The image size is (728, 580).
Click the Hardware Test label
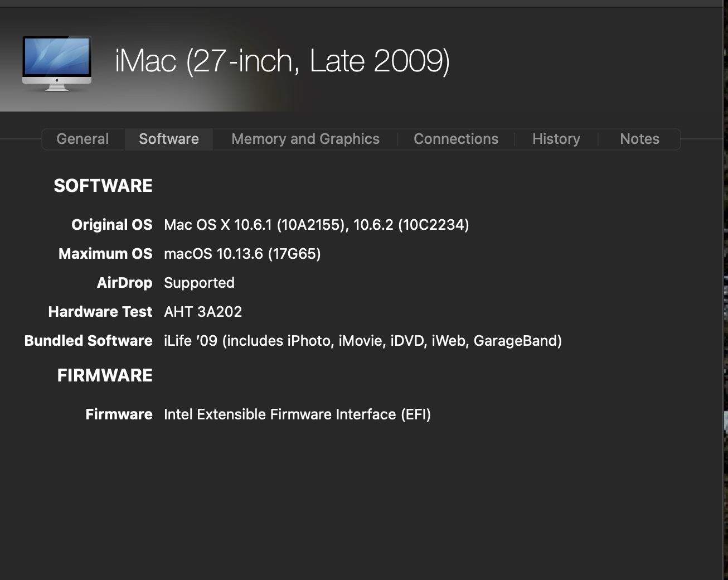[x=100, y=312]
